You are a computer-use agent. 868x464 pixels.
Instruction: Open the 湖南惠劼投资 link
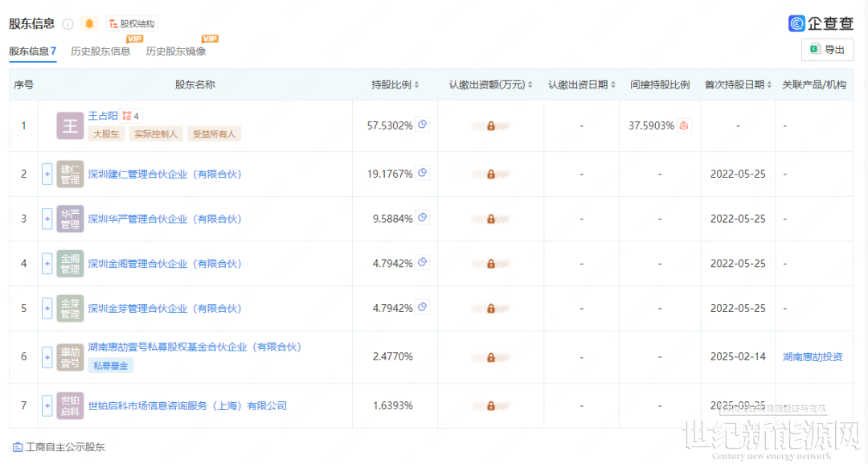click(813, 357)
